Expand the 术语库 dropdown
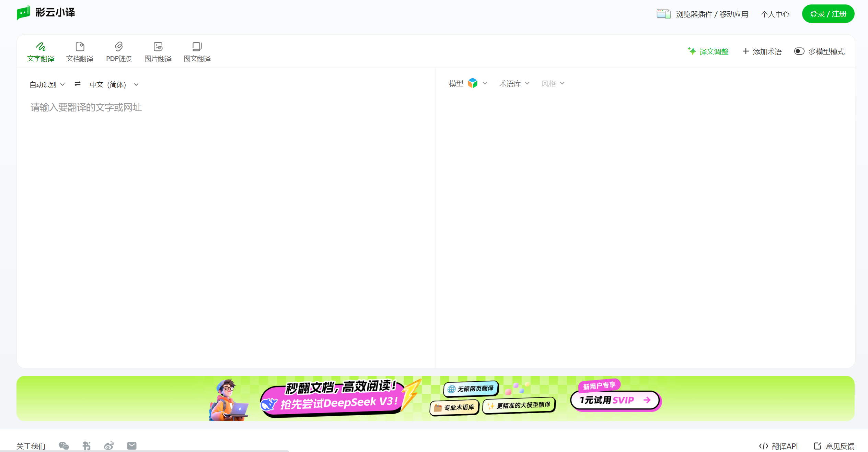 coord(514,83)
